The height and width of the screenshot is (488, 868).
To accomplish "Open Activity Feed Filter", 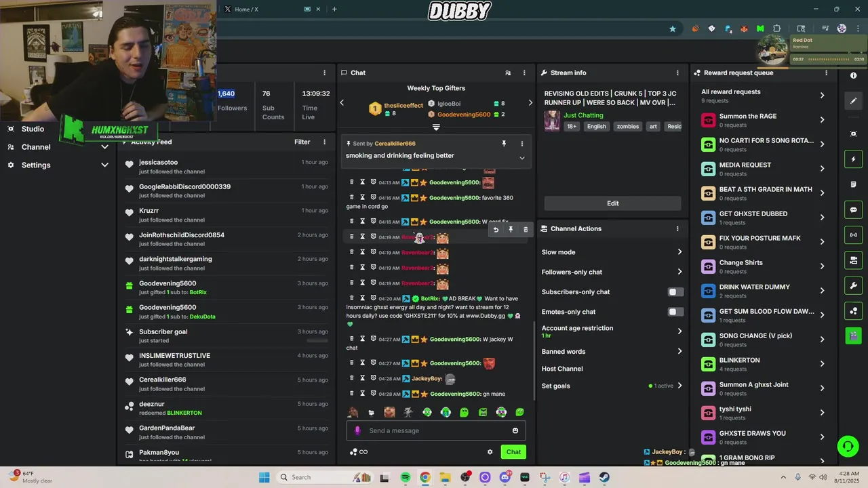I will (302, 142).
